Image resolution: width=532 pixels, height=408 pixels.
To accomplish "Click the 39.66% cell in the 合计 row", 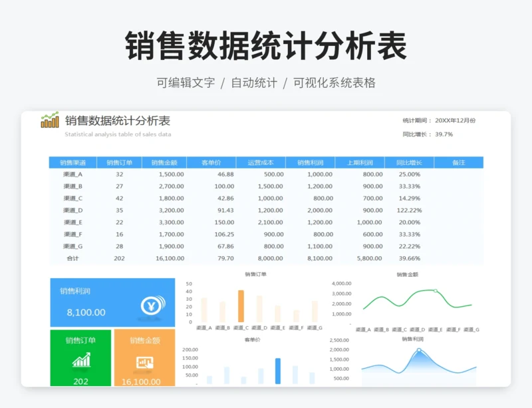I will click(410, 258).
